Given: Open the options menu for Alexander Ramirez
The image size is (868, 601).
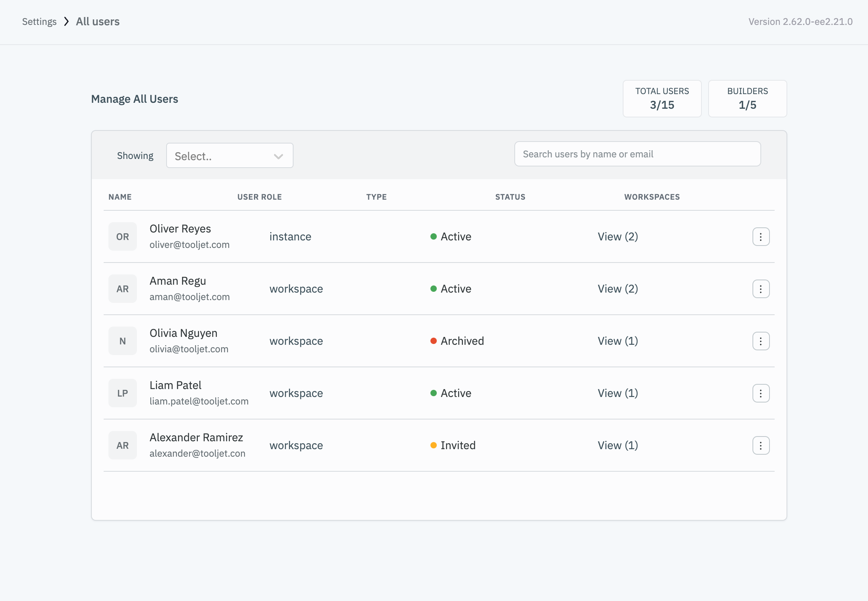Looking at the screenshot, I should 760,445.
